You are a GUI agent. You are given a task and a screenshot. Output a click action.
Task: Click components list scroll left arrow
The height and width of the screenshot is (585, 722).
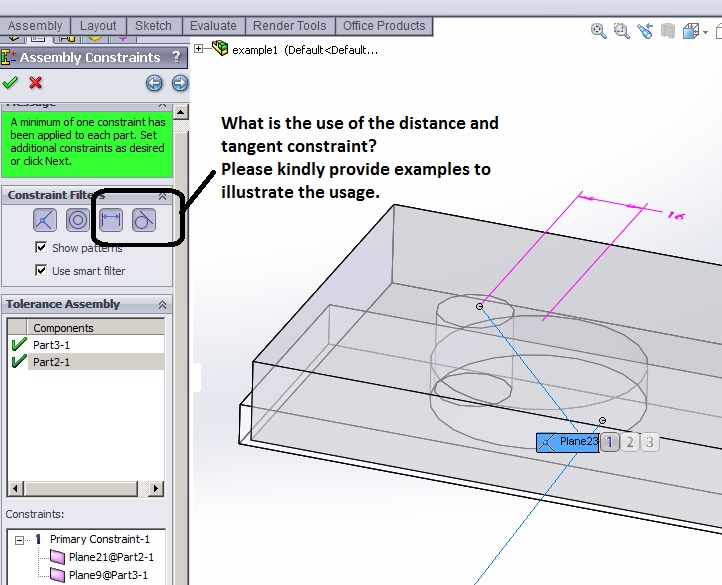[16, 488]
